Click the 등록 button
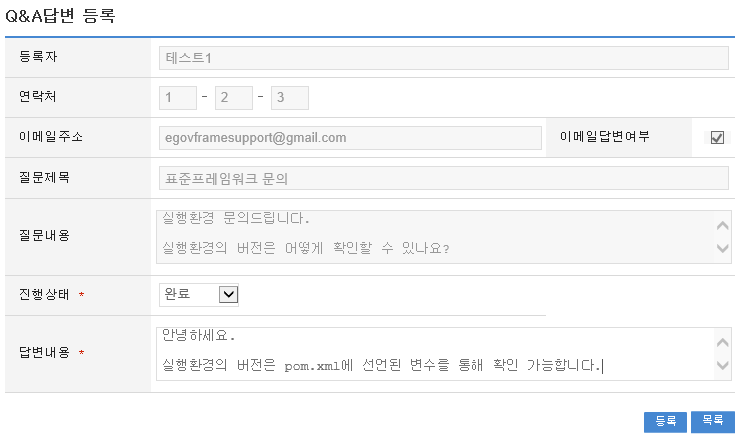This screenshot has width=744, height=439. (x=665, y=422)
